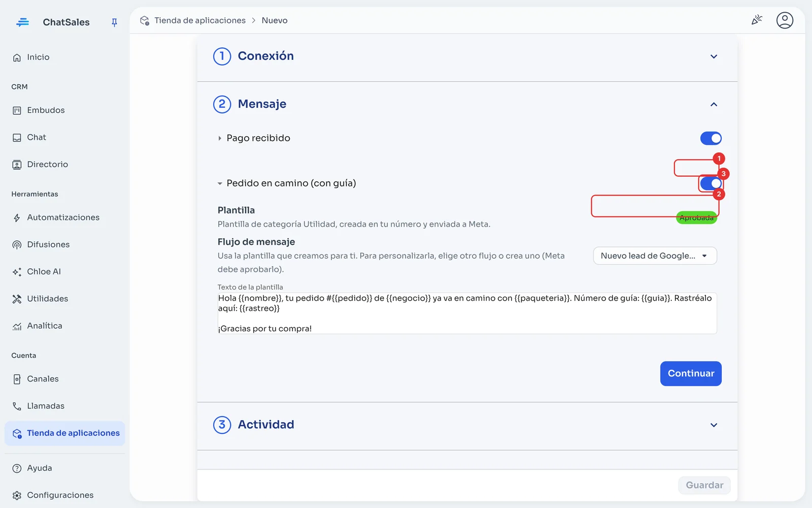Screen dimensions: 812x508
Task: Click the Continuar button
Action: point(691,373)
